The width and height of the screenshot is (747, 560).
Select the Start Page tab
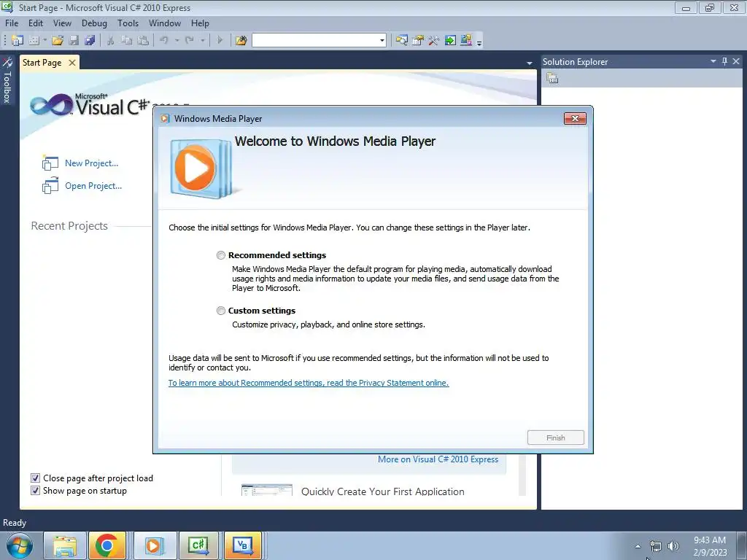click(42, 63)
